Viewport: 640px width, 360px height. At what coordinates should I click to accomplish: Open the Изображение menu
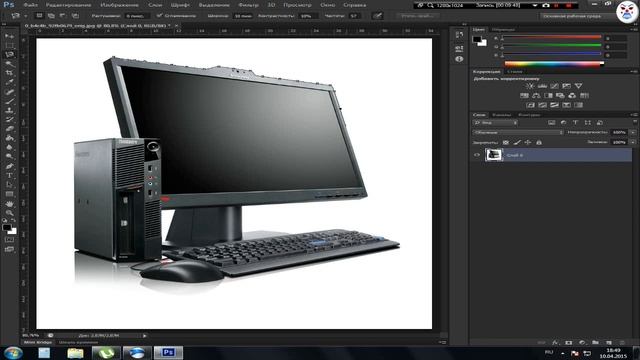coord(119,5)
